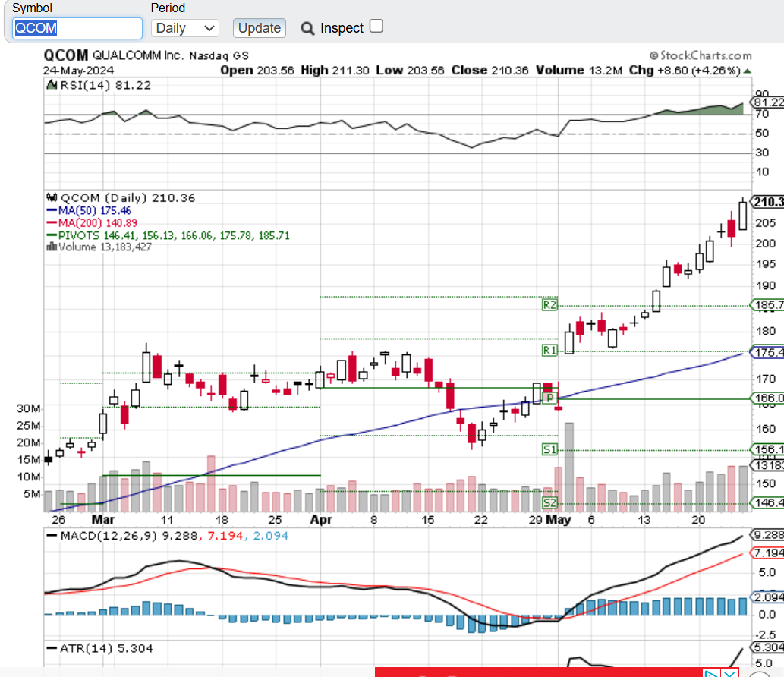This screenshot has width=784, height=677.
Task: Click the R1 pivot level marker
Action: 549,351
